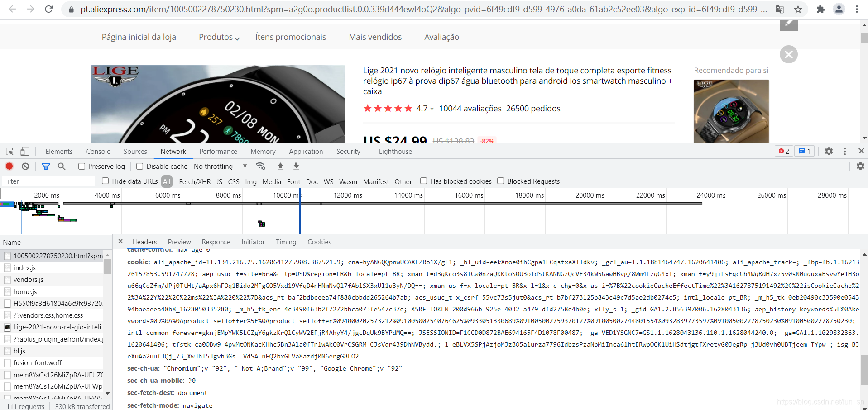The image size is (868, 410).
Task: Open the Timing tab of request
Action: tap(286, 242)
